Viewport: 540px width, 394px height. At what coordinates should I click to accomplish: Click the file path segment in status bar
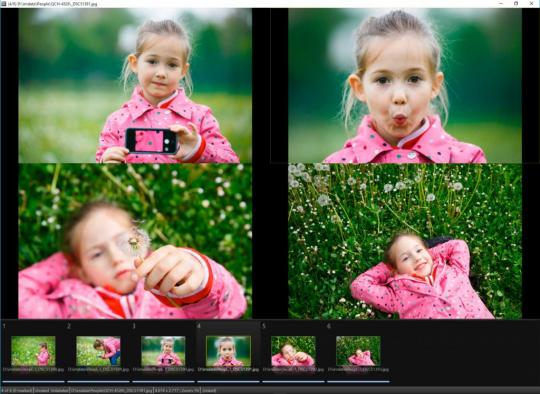pyautogui.click(x=112, y=391)
